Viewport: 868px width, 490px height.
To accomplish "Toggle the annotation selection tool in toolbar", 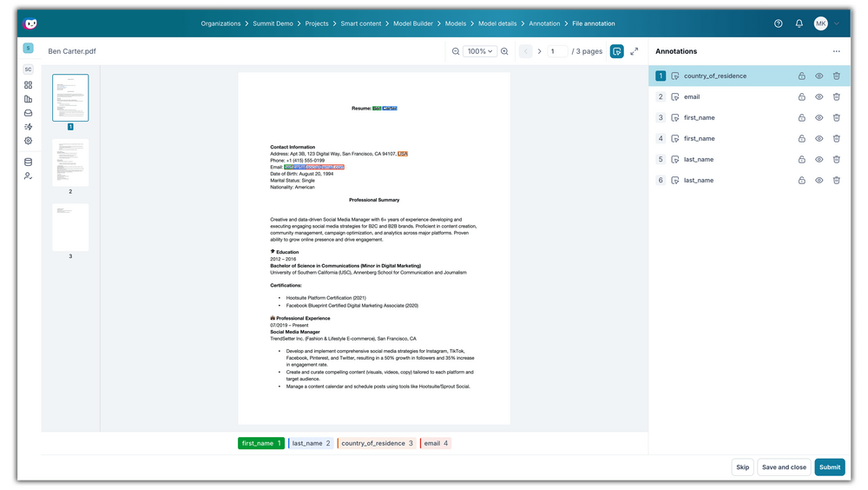I will tap(616, 51).
